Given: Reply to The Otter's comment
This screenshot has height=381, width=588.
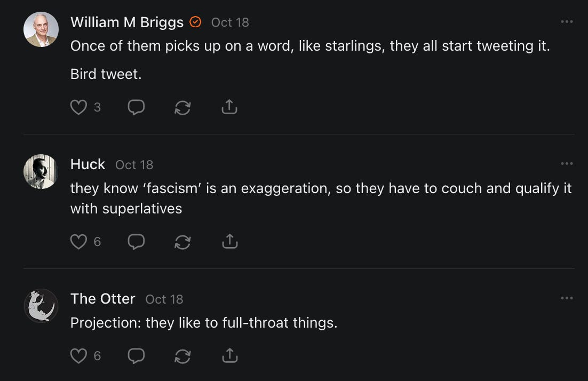Looking at the screenshot, I should (136, 355).
